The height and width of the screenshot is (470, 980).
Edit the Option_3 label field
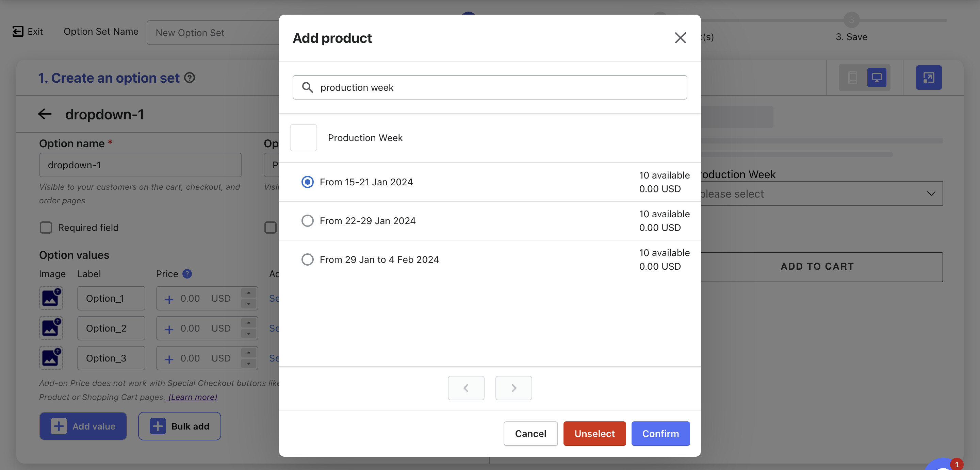111,358
